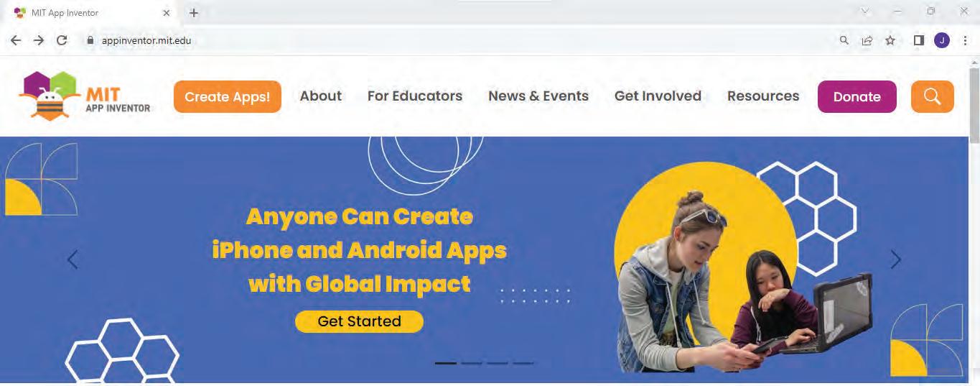This screenshot has height=386, width=980.
Task: Open the For Educators menu
Action: point(415,96)
